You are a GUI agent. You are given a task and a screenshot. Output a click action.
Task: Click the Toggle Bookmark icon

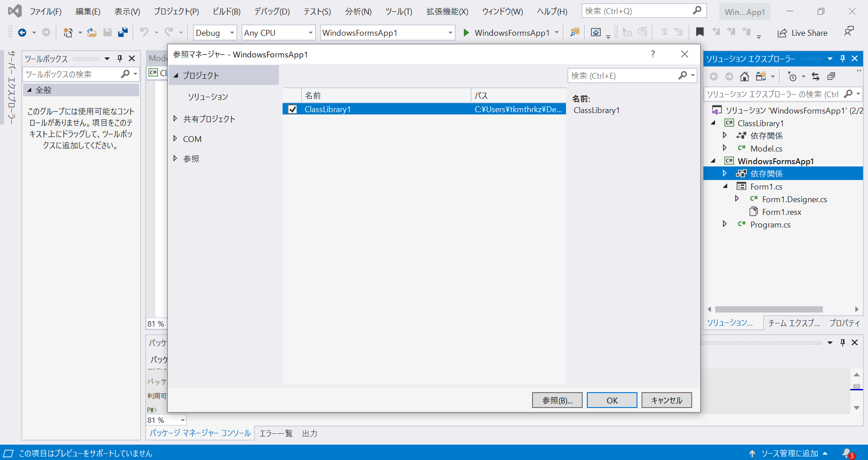pos(699,32)
